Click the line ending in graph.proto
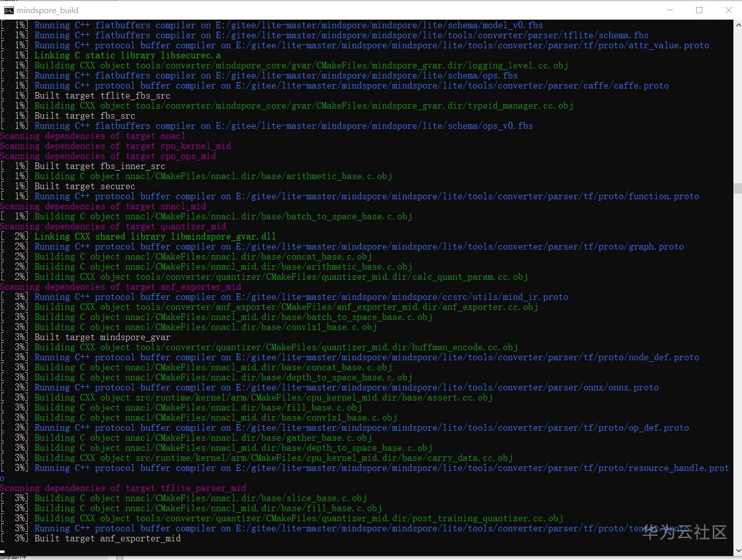The image size is (742, 560). pyautogui.click(x=342, y=247)
